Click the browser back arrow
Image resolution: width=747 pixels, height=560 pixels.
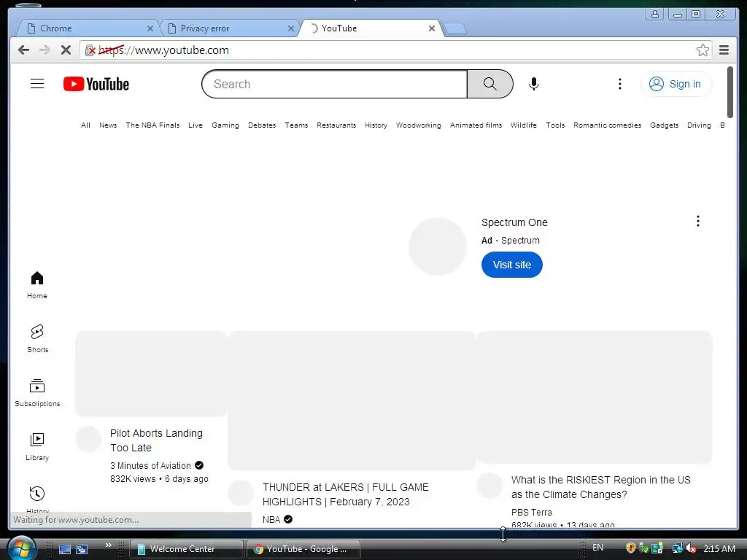[23, 50]
